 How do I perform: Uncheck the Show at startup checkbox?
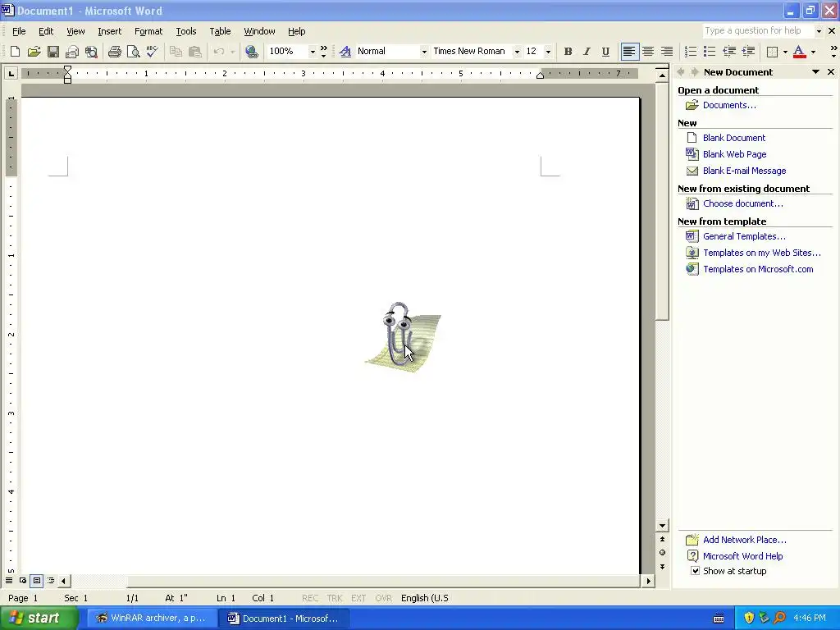click(x=695, y=571)
